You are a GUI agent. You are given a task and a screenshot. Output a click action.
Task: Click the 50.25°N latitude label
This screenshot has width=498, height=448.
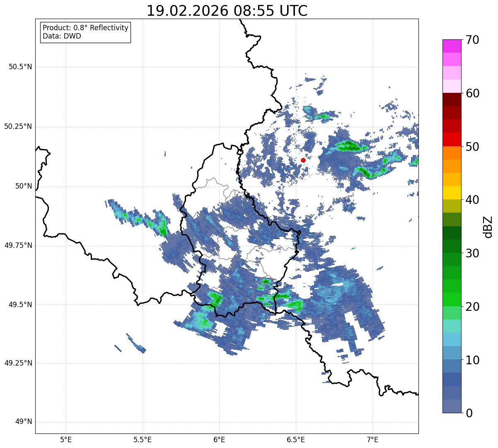18,126
